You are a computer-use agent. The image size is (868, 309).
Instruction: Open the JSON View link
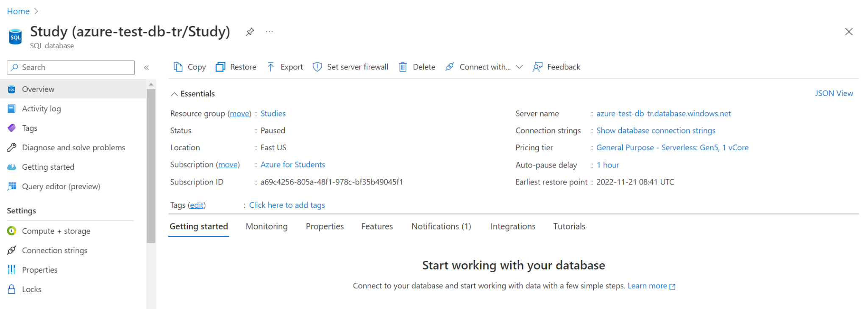tap(834, 93)
